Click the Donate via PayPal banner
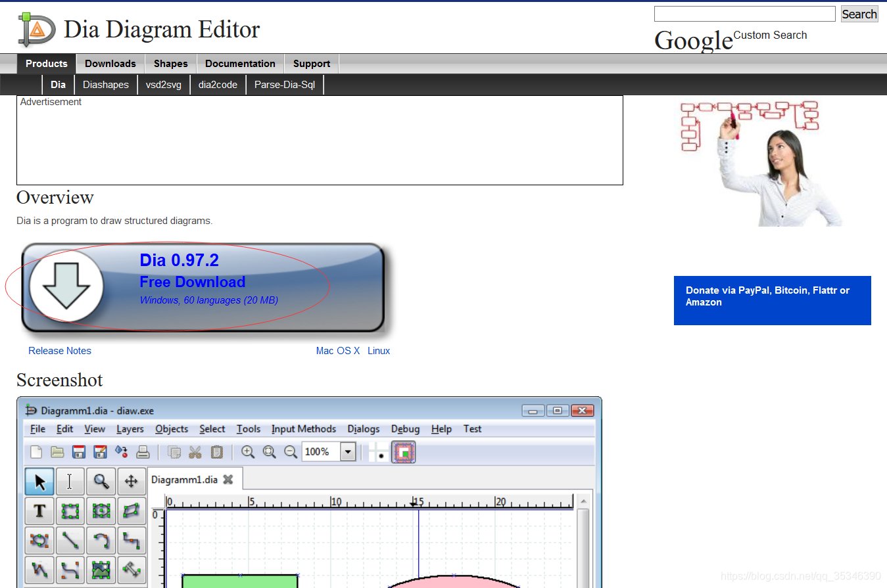The width and height of the screenshot is (887, 588). 773,300
